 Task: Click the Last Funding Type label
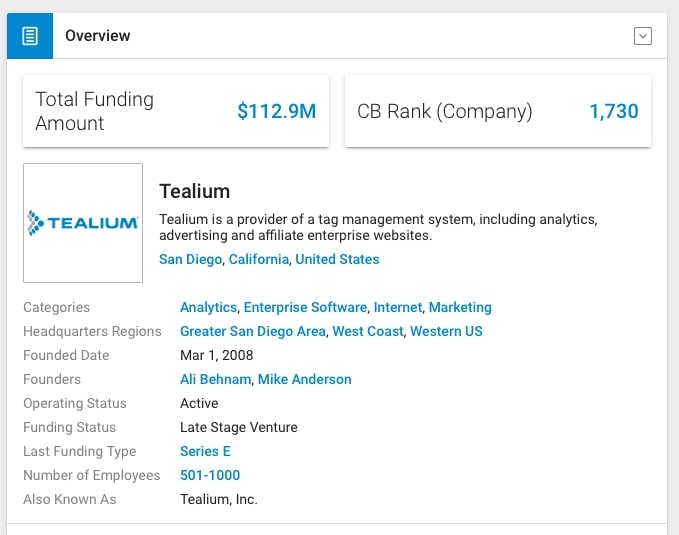click(80, 451)
